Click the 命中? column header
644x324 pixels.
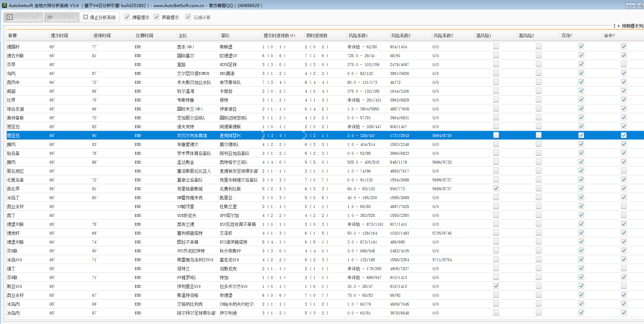point(609,35)
